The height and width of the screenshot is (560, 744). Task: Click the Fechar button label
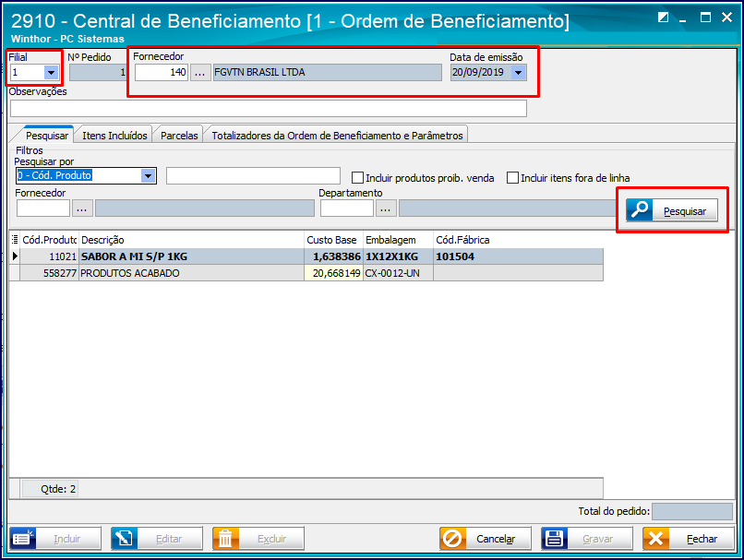(x=702, y=539)
